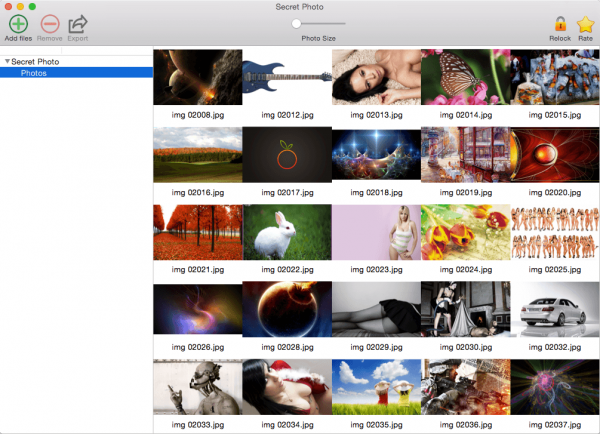This screenshot has width=600, height=434.
Task: Select the planet thumbnail img 02008.jpg
Action: (198, 77)
